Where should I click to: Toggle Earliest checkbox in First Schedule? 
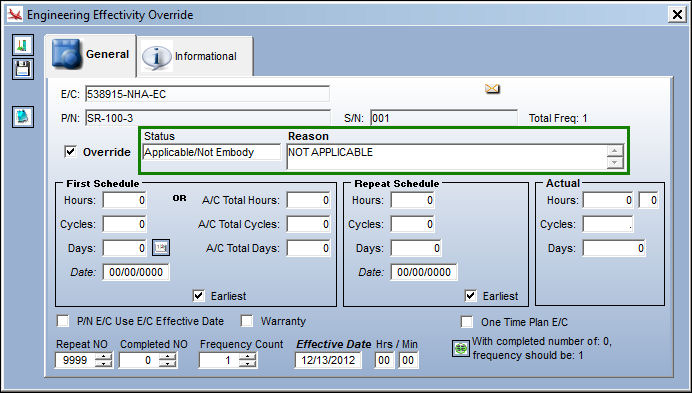pos(199,295)
